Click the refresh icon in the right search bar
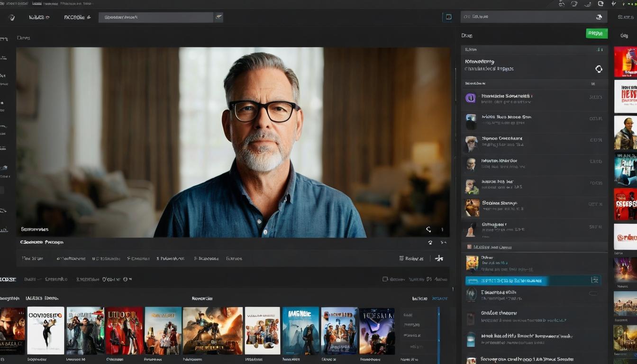 pyautogui.click(x=599, y=17)
